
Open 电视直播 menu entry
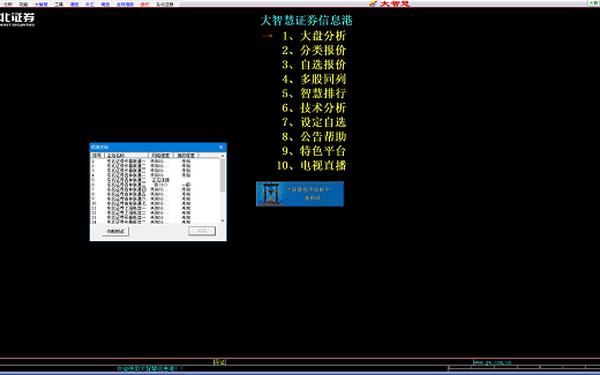pyautogui.click(x=311, y=165)
